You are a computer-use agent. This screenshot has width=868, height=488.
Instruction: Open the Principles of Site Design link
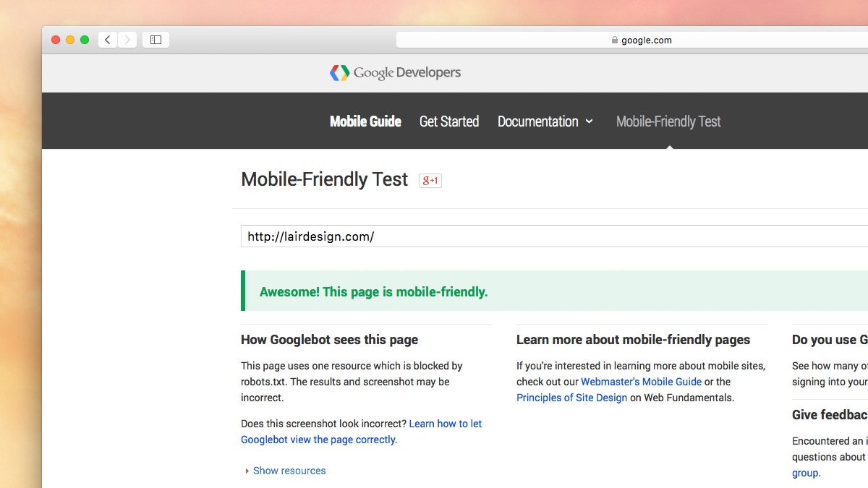(571, 398)
